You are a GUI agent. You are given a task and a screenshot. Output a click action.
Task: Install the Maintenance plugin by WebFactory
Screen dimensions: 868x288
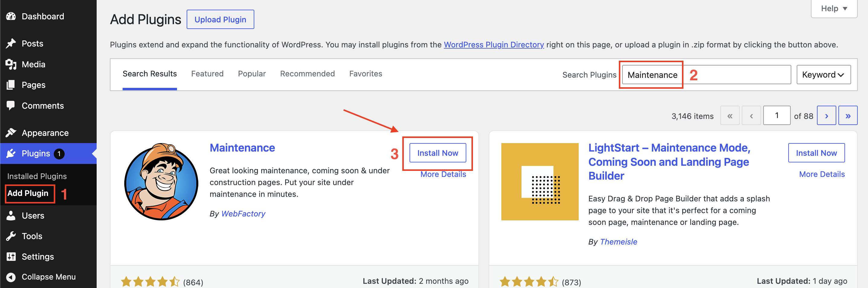pyautogui.click(x=438, y=153)
